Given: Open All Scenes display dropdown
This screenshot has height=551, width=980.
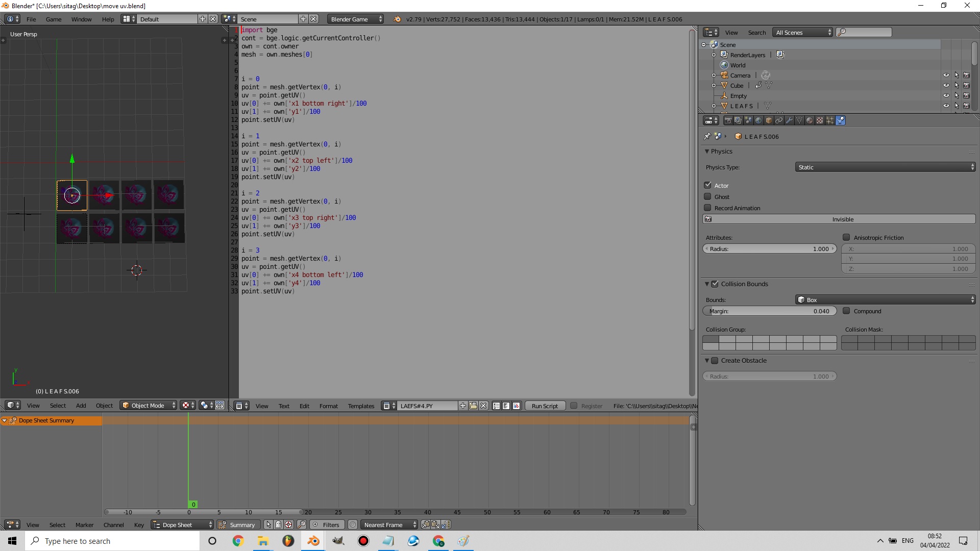Looking at the screenshot, I should [802, 32].
